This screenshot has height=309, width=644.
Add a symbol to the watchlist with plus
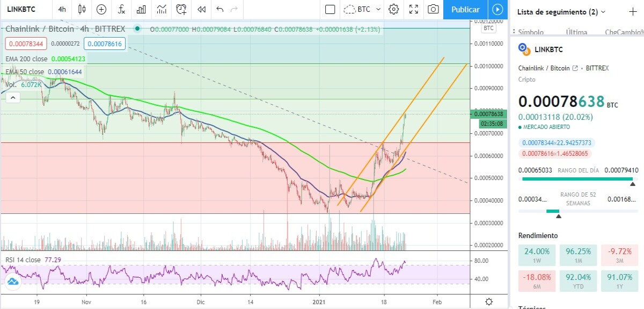[x=632, y=11]
